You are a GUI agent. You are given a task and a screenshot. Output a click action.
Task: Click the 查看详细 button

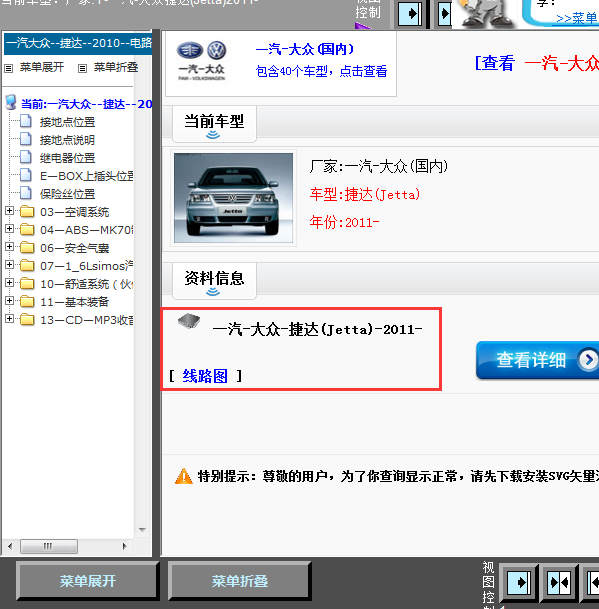(x=538, y=360)
